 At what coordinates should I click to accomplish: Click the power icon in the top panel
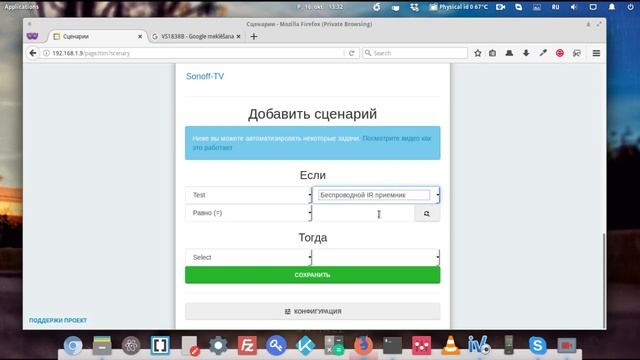coord(631,7)
